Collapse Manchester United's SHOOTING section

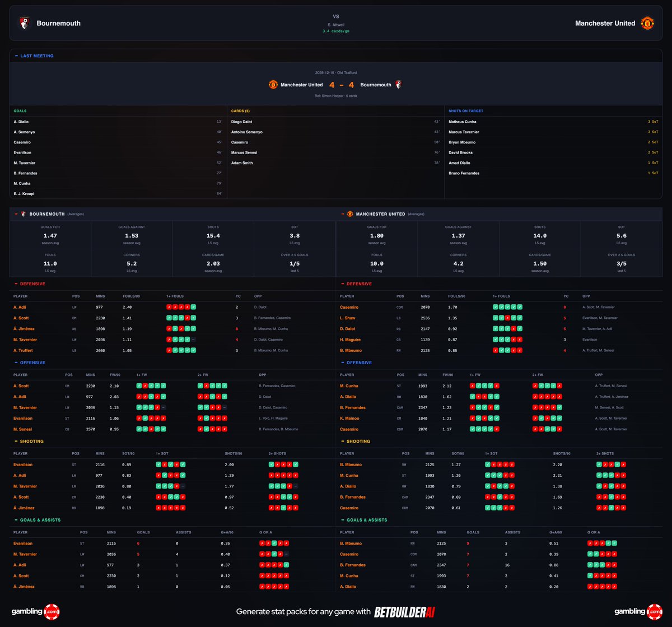coord(343,442)
